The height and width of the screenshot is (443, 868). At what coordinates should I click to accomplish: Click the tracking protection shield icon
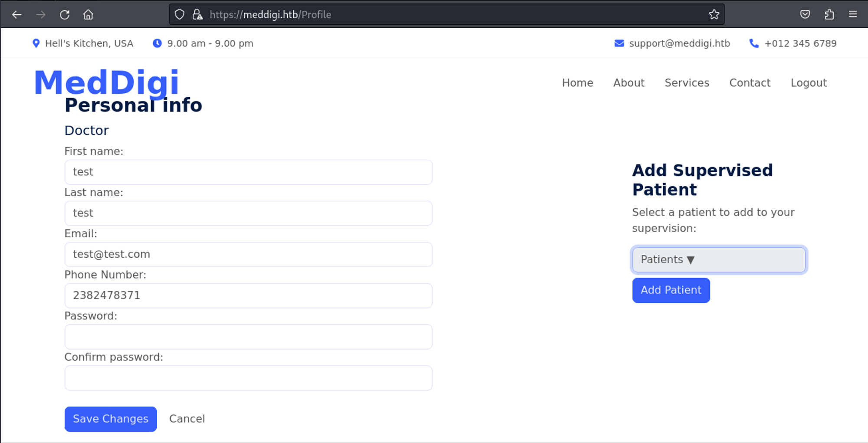coord(179,15)
